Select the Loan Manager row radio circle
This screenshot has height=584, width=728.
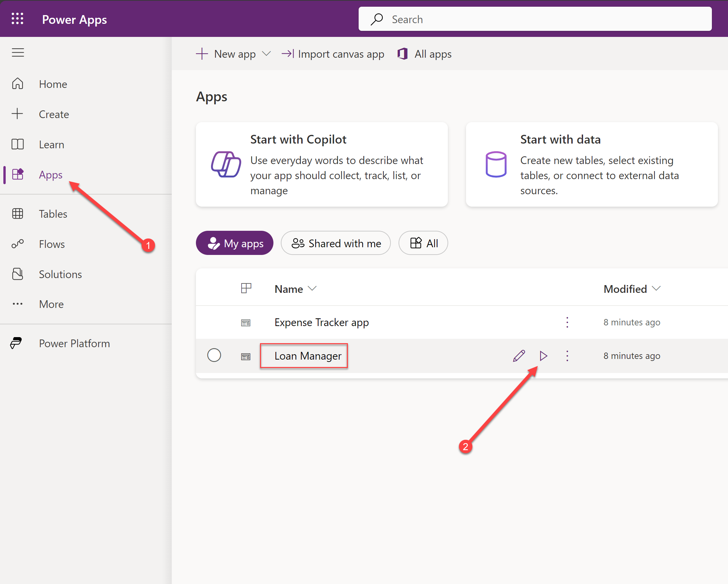tap(214, 355)
